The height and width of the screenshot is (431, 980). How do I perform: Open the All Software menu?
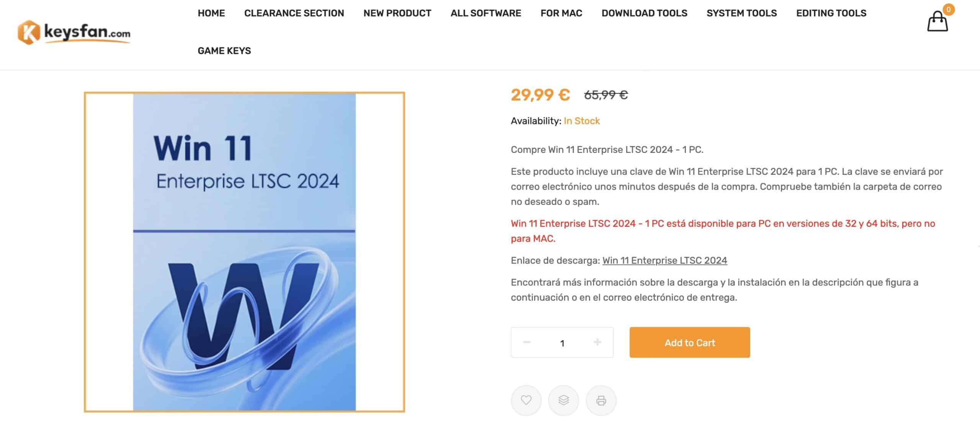486,13
